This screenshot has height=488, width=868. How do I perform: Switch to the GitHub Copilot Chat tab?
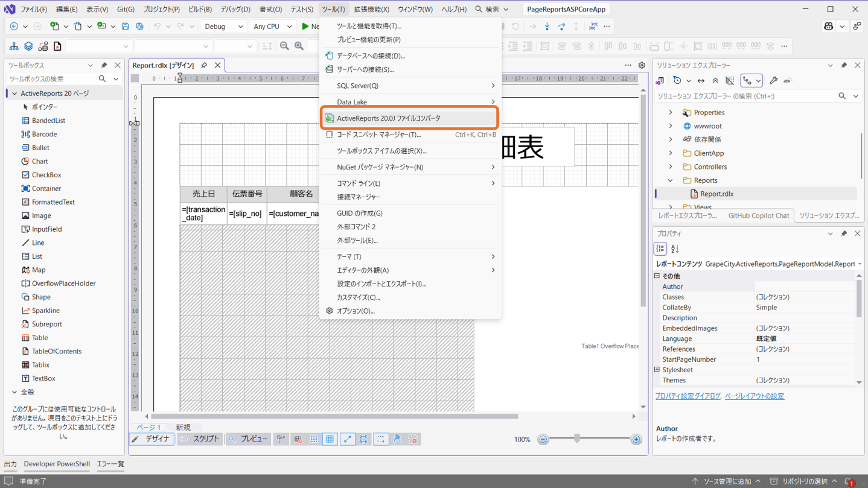[758, 215]
